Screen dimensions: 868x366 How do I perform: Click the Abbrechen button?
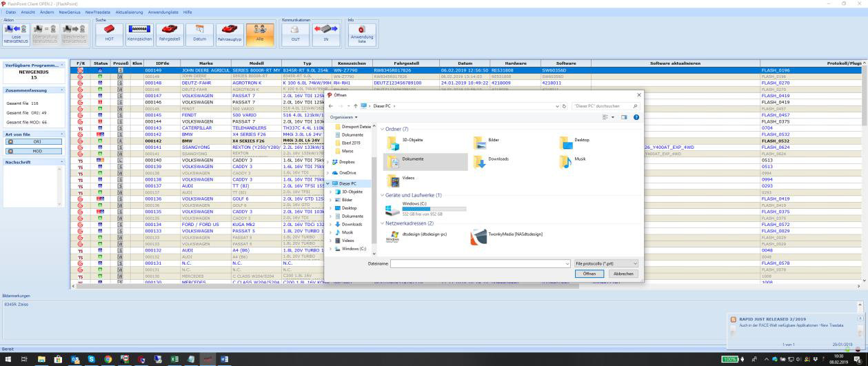tap(623, 274)
